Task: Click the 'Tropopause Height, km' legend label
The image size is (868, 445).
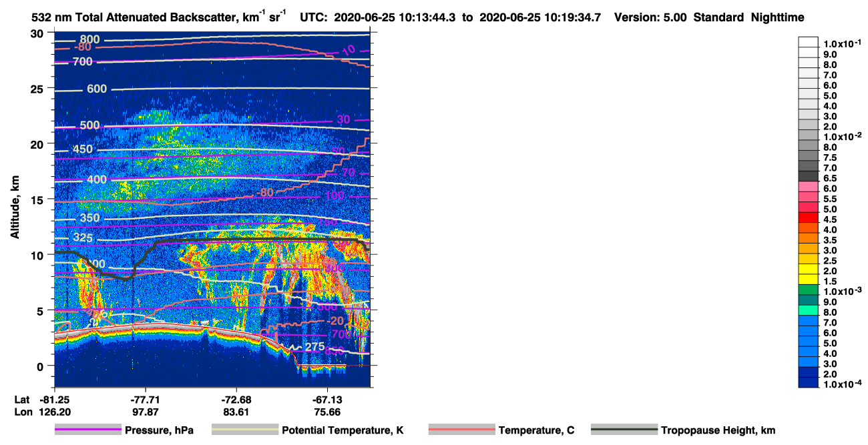Action: [718, 430]
